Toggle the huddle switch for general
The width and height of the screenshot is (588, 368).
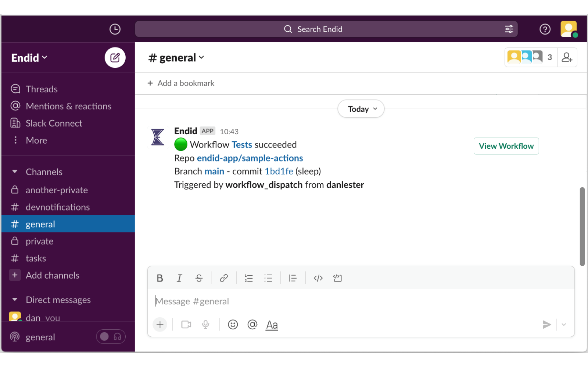point(111,337)
